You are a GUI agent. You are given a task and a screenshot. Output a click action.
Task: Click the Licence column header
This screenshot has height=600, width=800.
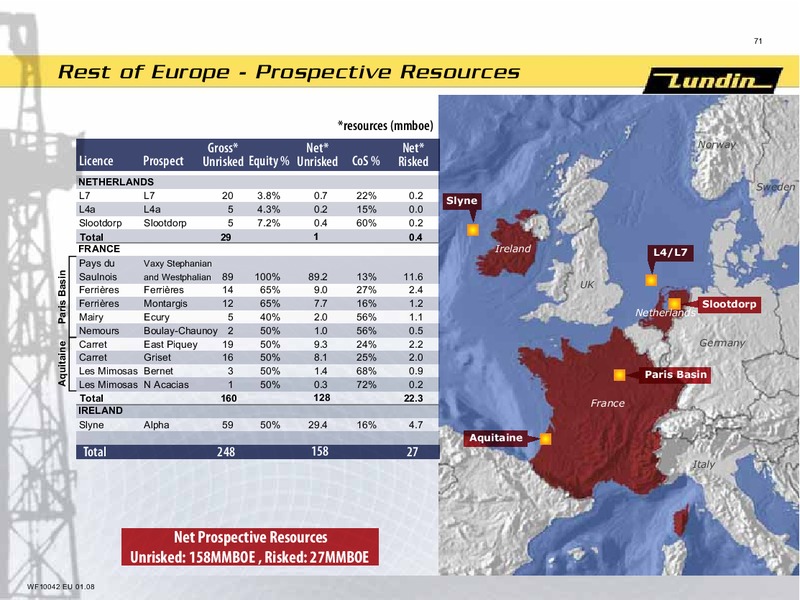pyautogui.click(x=96, y=161)
